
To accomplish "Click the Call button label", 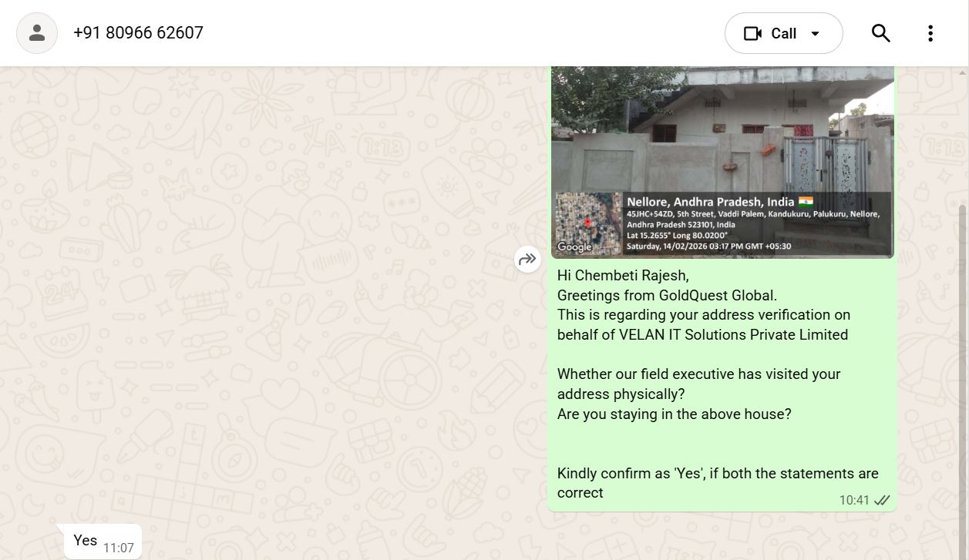I will click(x=783, y=33).
